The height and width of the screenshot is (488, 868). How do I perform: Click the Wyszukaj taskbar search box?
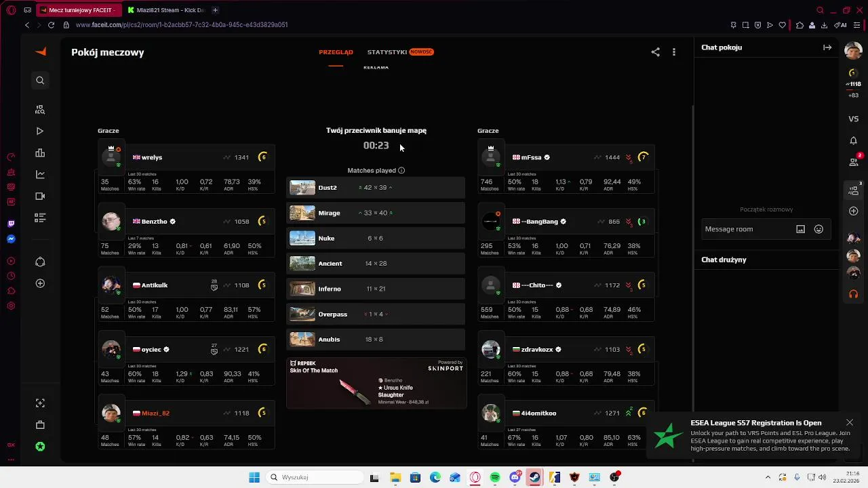313,478
